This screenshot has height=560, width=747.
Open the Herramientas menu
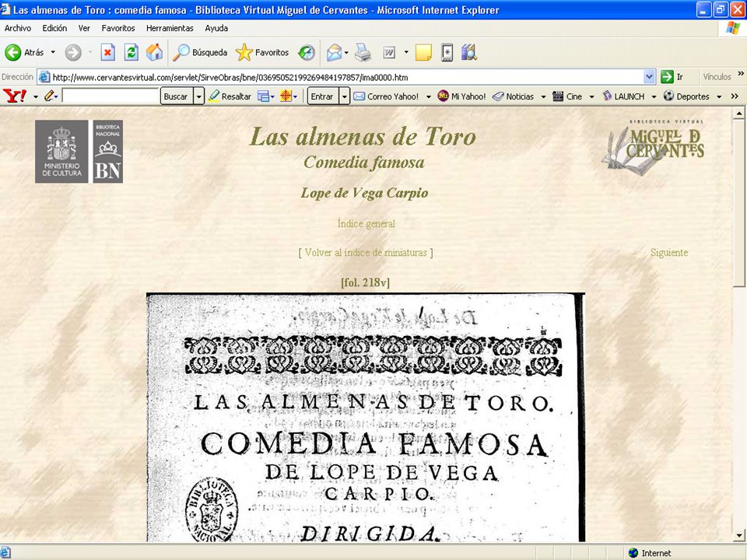[x=170, y=28]
